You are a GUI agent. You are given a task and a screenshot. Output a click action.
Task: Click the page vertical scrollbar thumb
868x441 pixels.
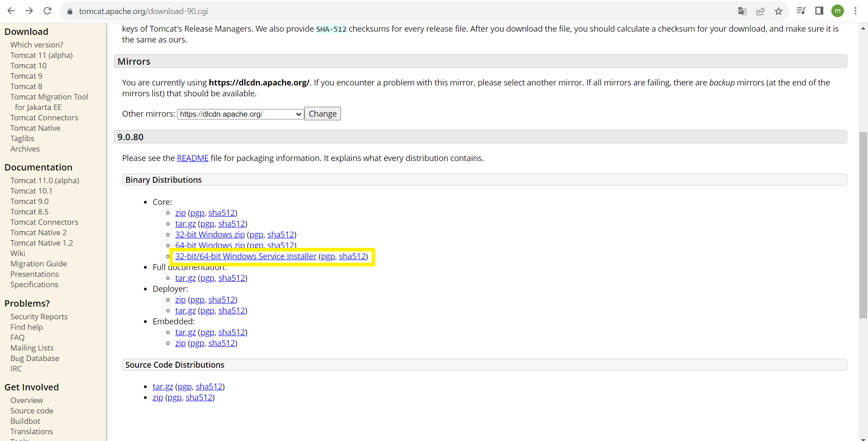click(x=863, y=225)
